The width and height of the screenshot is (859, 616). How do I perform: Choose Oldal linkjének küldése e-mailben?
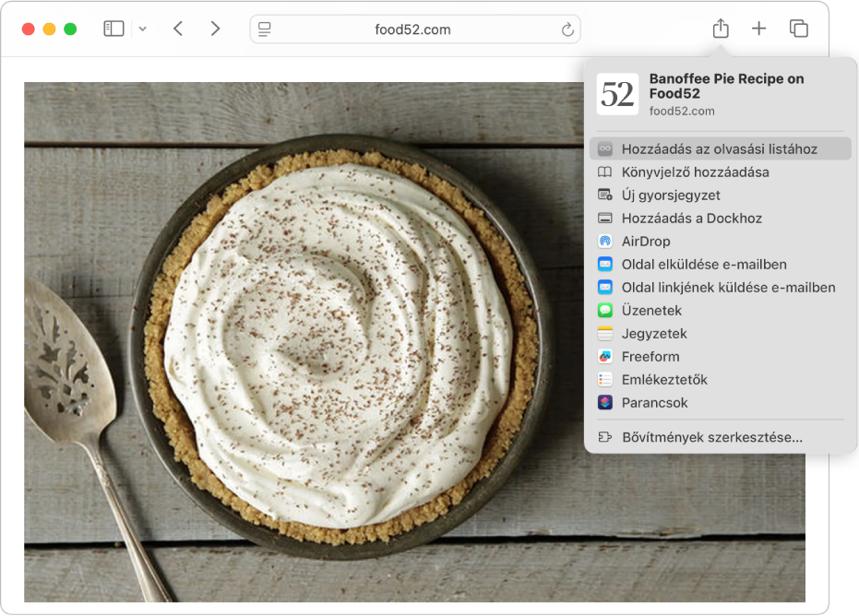click(x=721, y=287)
